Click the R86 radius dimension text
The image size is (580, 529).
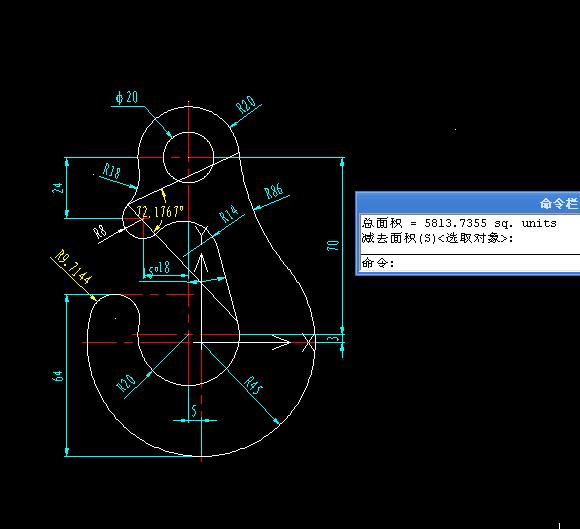coord(274,191)
